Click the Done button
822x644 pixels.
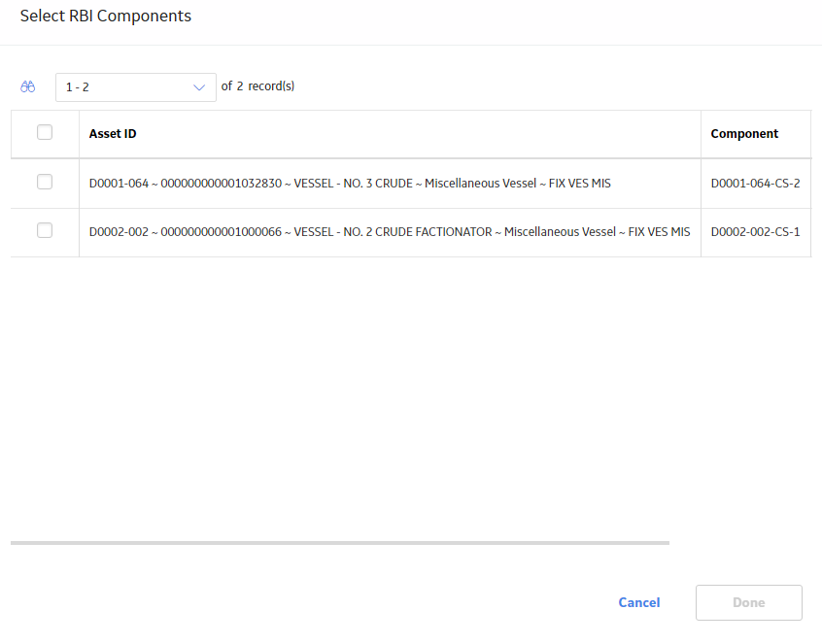pos(748,602)
